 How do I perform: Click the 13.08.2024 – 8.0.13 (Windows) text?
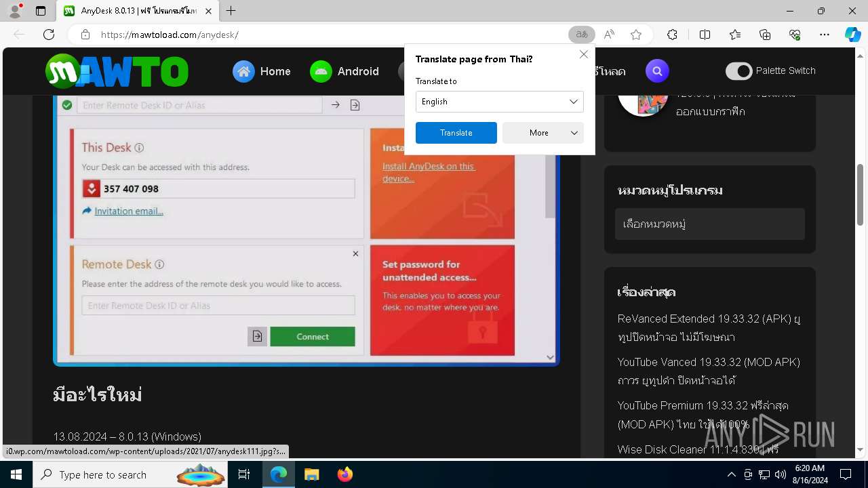tap(127, 436)
